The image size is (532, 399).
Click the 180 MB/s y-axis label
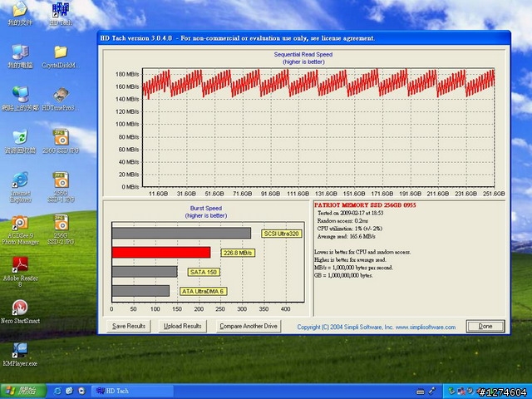pos(127,74)
